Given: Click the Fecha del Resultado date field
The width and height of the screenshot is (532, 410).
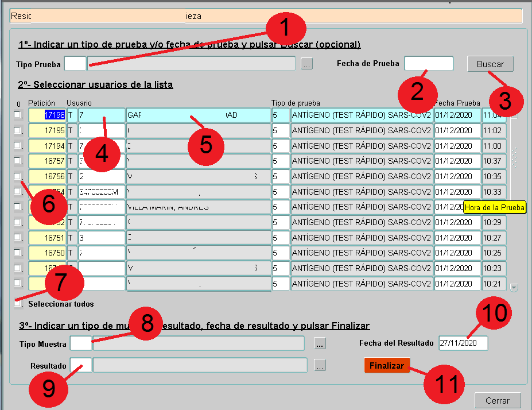Looking at the screenshot, I should pos(463,343).
